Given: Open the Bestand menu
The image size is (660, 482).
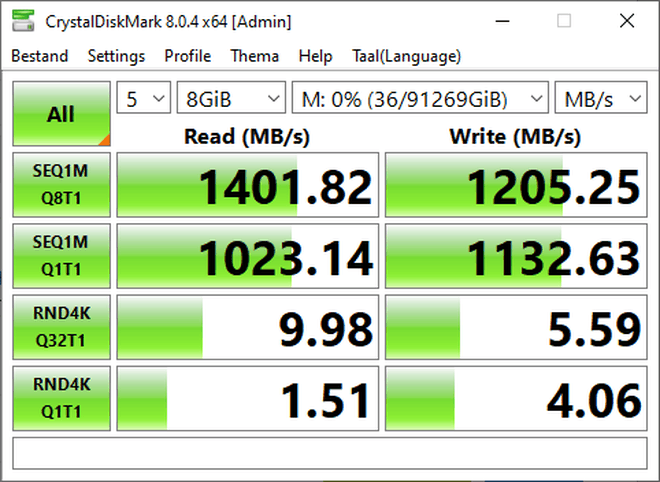Looking at the screenshot, I should pyautogui.click(x=40, y=56).
